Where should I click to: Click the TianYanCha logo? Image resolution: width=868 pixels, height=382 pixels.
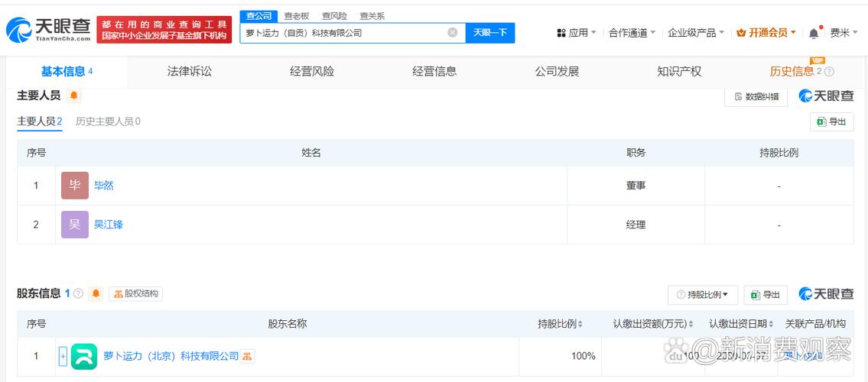coord(49,30)
